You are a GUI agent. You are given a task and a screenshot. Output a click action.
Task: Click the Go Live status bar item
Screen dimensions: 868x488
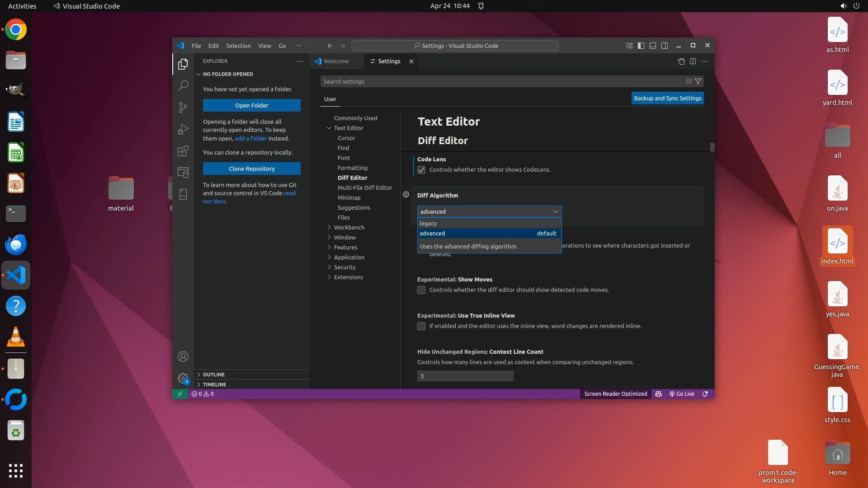click(682, 394)
